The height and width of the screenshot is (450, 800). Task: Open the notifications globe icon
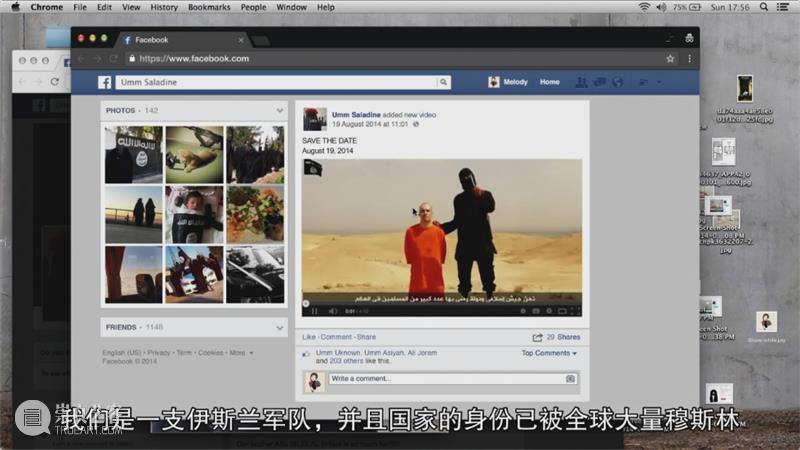(x=617, y=82)
